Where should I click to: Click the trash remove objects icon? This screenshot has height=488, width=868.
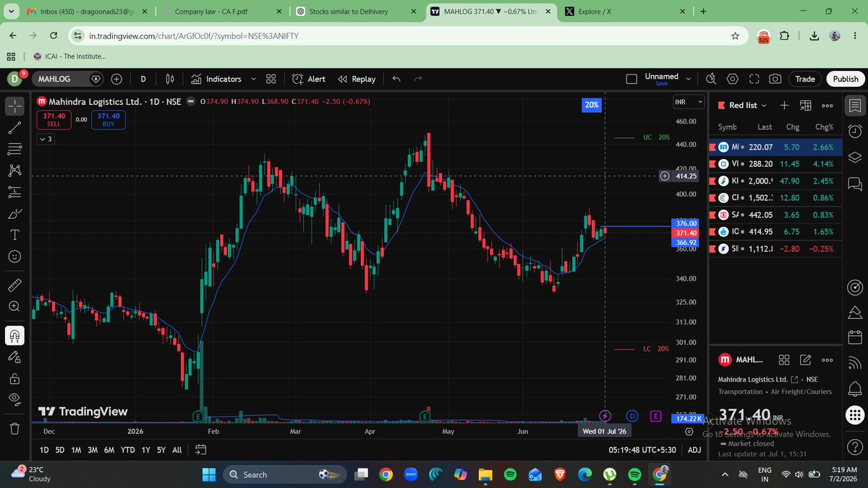click(14, 428)
